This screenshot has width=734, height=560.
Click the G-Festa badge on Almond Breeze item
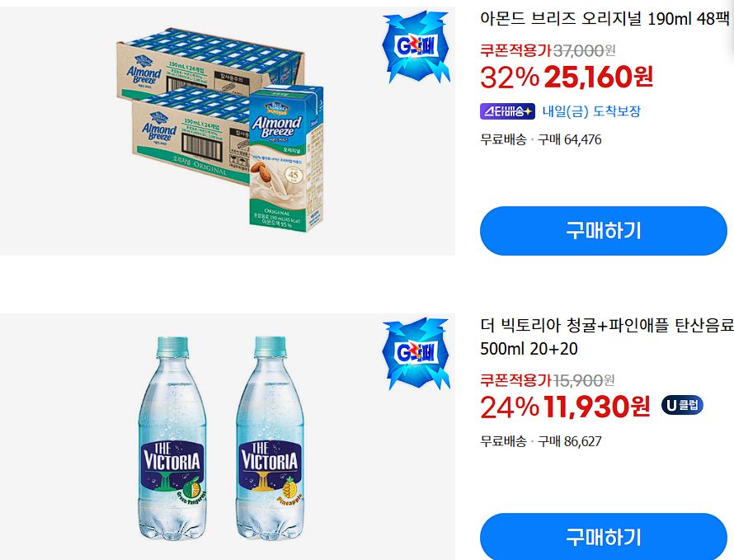(x=416, y=47)
